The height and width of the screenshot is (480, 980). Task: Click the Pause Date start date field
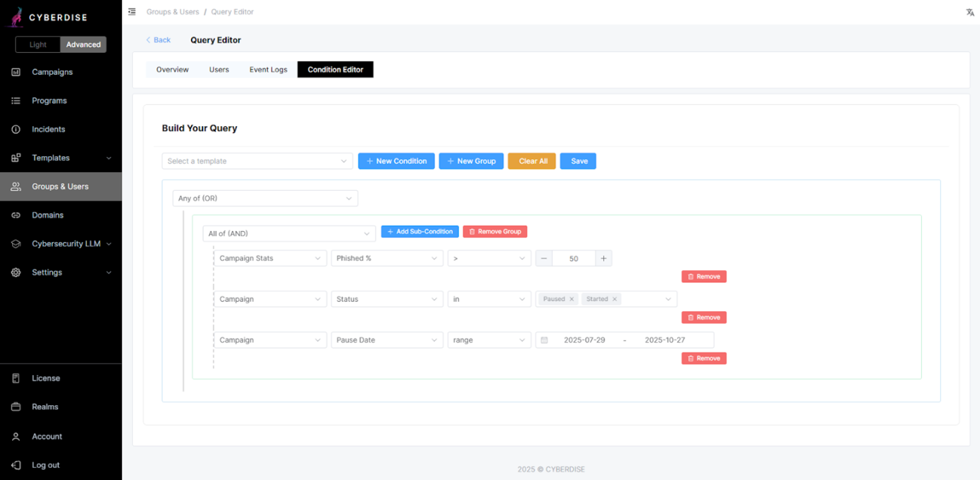pyautogui.click(x=584, y=340)
